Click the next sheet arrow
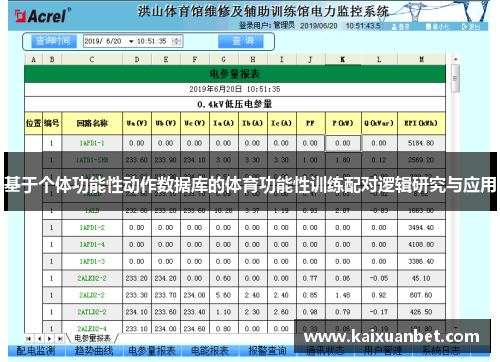The width and height of the screenshot is (500, 362). (x=49, y=339)
